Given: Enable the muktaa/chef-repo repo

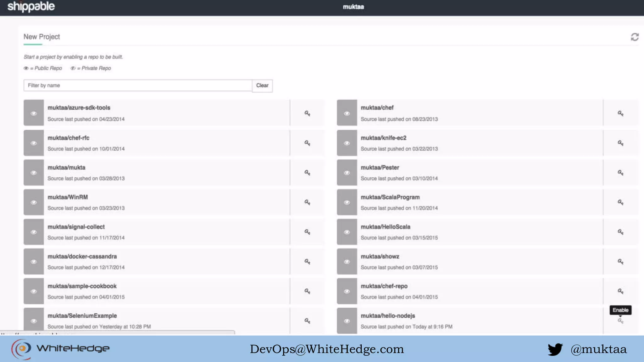Looking at the screenshot, I should [620, 291].
